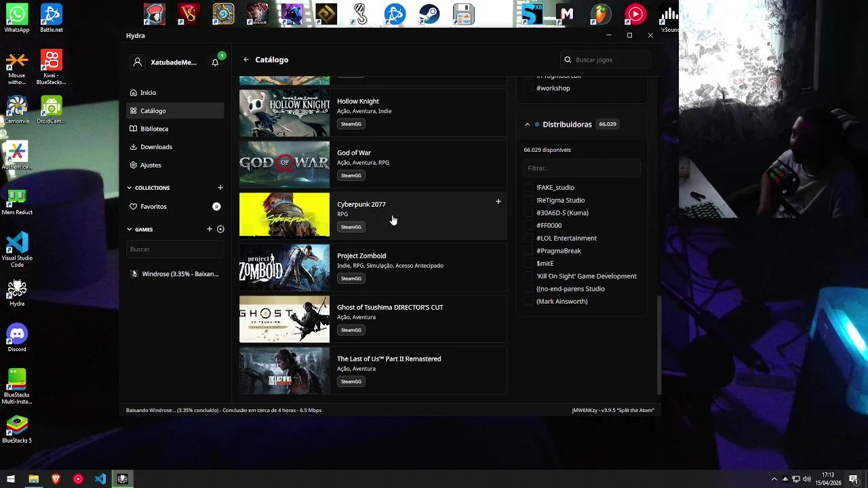The width and height of the screenshot is (868, 488).
Task: Check the #LOL Entertainment filter
Action: 529,239
